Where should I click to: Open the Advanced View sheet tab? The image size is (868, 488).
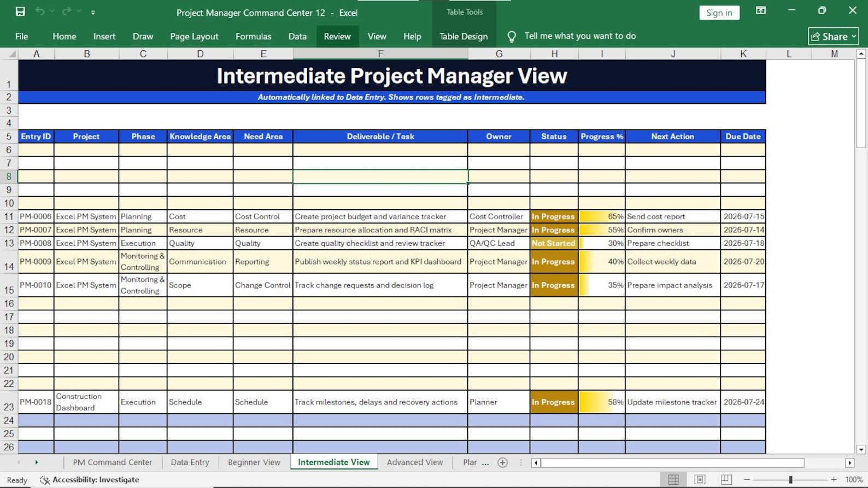(415, 462)
